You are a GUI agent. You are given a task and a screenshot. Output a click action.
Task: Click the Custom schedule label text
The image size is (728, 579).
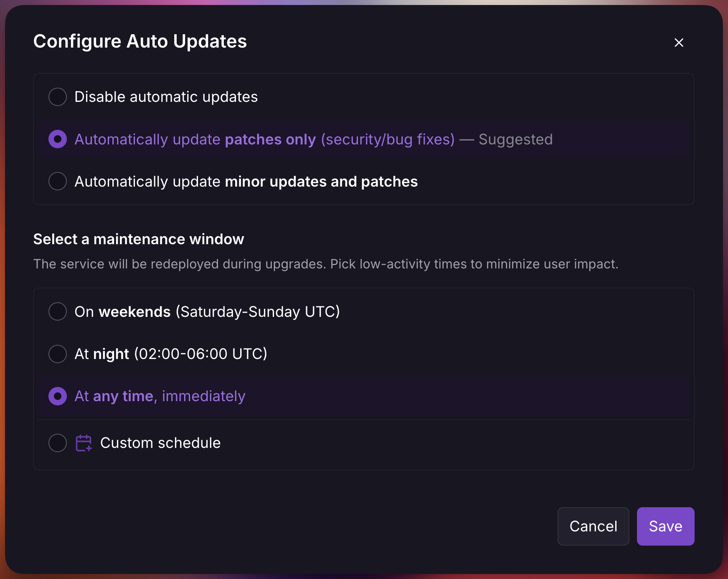click(x=160, y=443)
